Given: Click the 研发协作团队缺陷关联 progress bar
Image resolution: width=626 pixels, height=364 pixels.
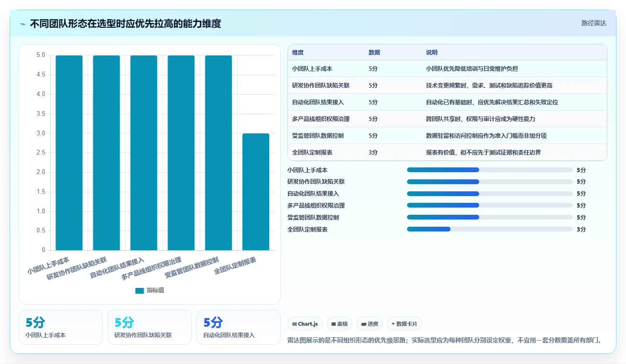Looking at the screenshot, I should (490, 182).
